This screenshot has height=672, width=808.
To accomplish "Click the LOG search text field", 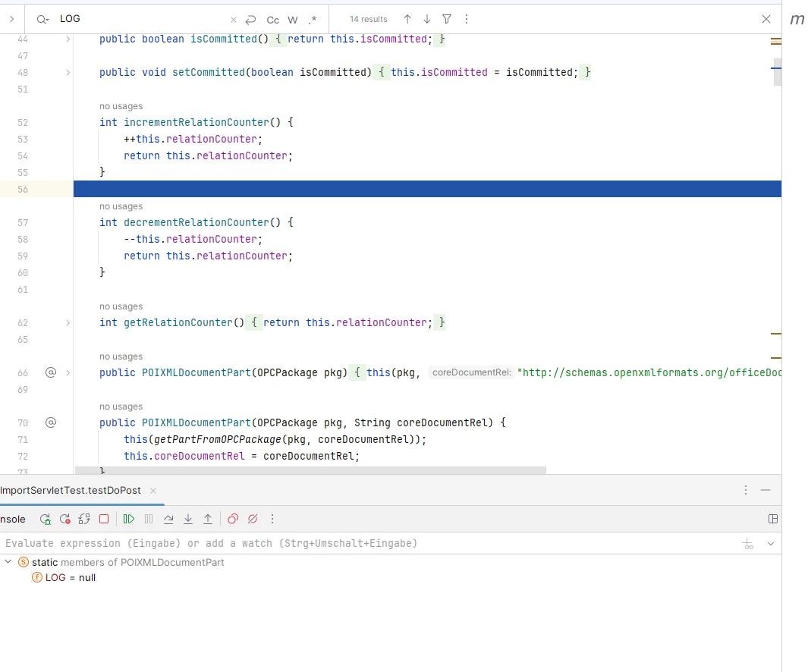I will [142, 19].
